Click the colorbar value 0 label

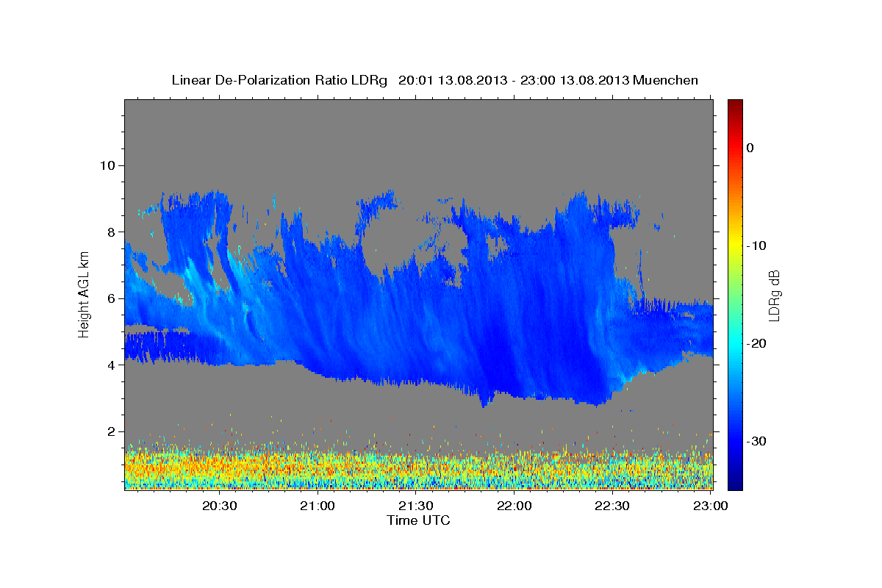[x=750, y=148]
